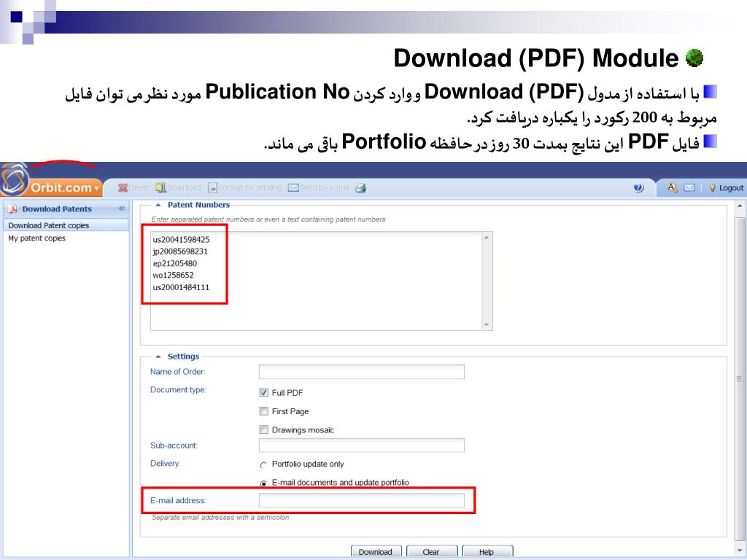The image size is (747, 560).
Task: Click patent numbers box scroll-up arrow
Action: tap(487, 238)
